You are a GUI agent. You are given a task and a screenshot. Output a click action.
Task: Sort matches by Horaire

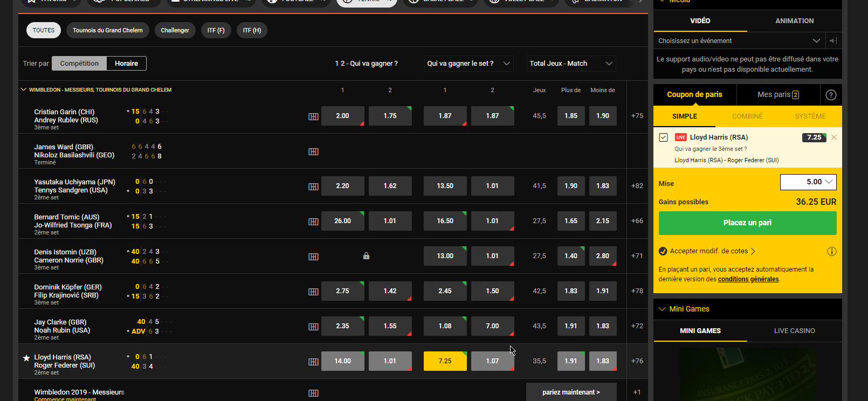point(126,63)
